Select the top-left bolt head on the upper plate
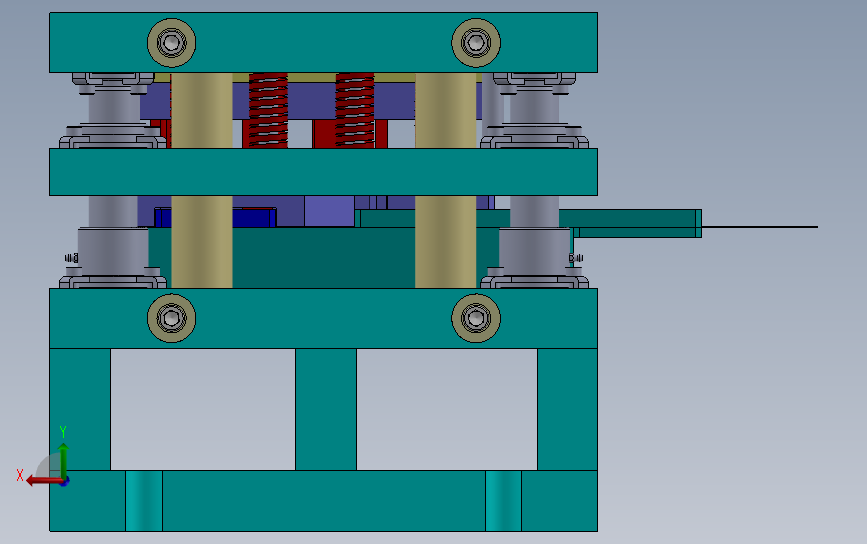867x544 pixels. pos(171,43)
